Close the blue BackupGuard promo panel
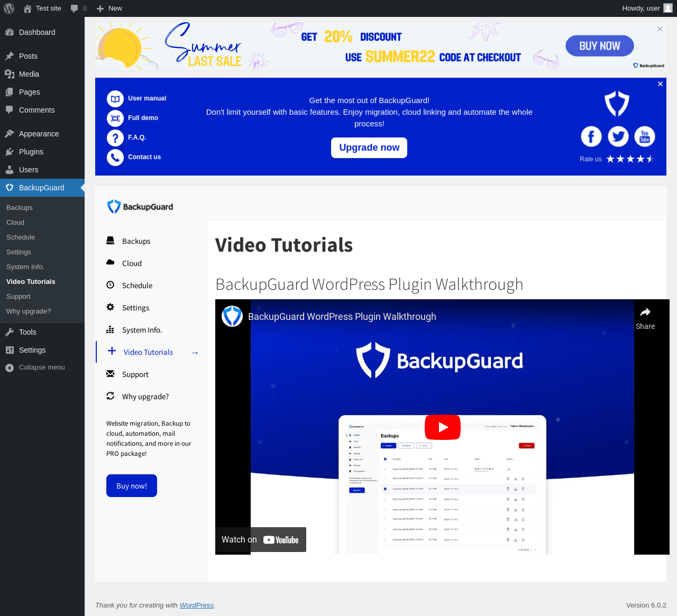Screen dimensions: 677x616 [x=660, y=84]
